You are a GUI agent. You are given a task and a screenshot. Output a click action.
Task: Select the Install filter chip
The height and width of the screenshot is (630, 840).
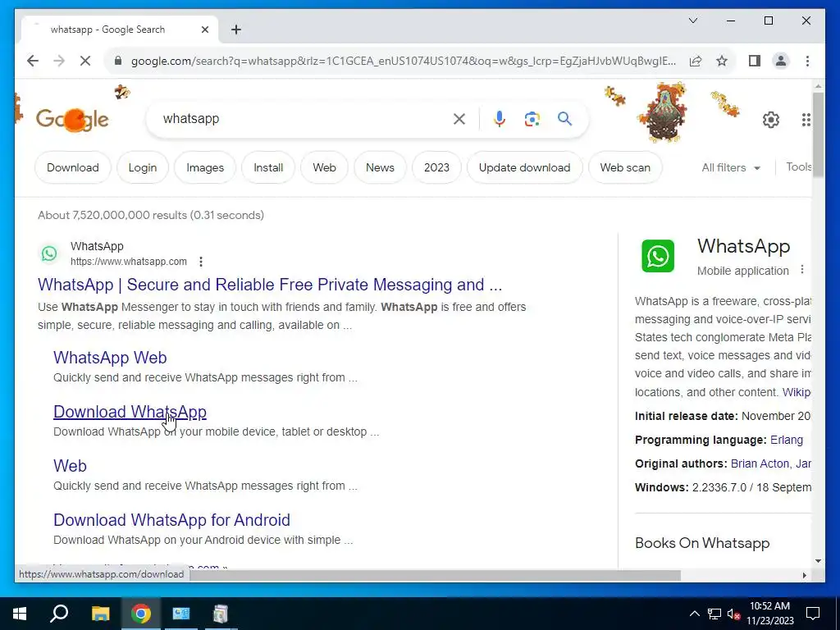[268, 167]
